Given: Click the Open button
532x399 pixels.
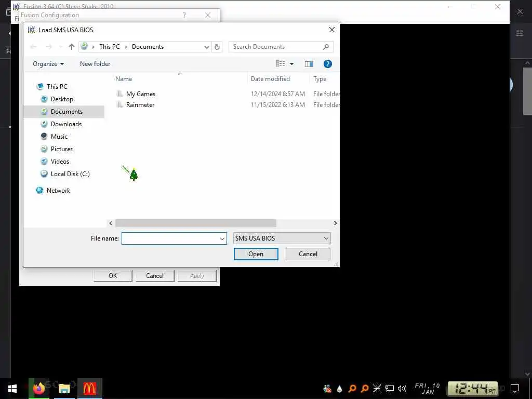Looking at the screenshot, I should [256, 254].
